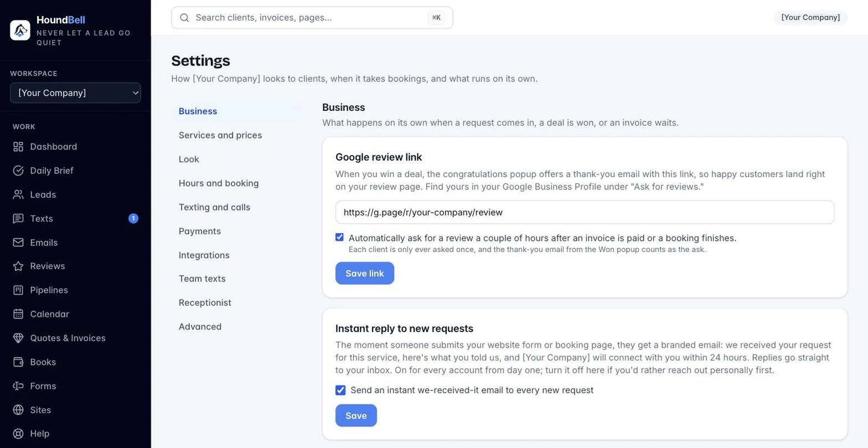Click the HoundBell logo icon

click(20, 30)
